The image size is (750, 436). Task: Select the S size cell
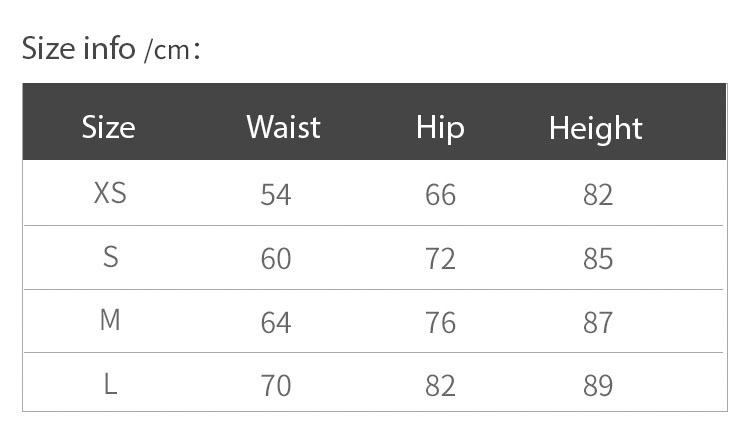110,257
